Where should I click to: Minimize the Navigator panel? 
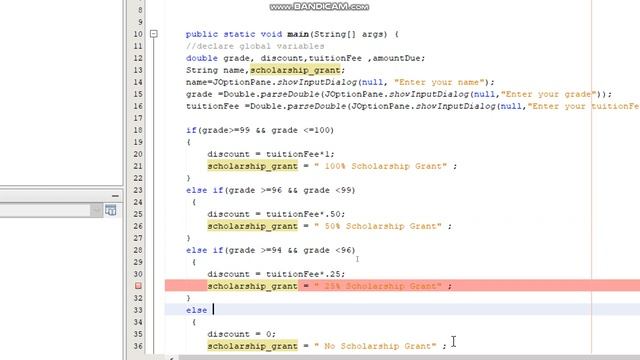pos(115,196)
